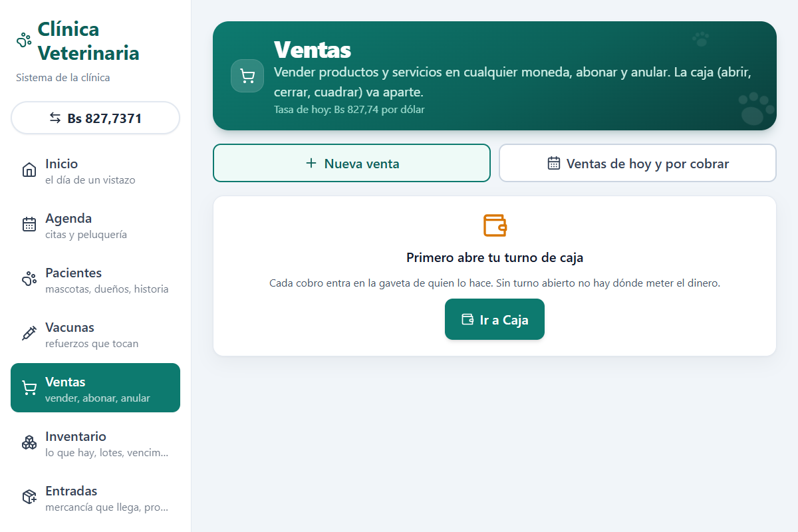Click the orange wallet icon in the card

pyautogui.click(x=495, y=225)
